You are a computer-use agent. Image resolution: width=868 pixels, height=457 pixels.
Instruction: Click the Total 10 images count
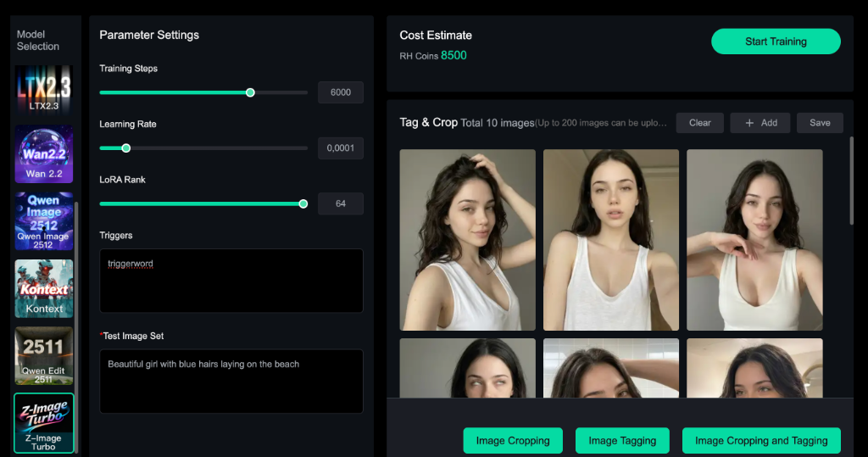pyautogui.click(x=497, y=123)
